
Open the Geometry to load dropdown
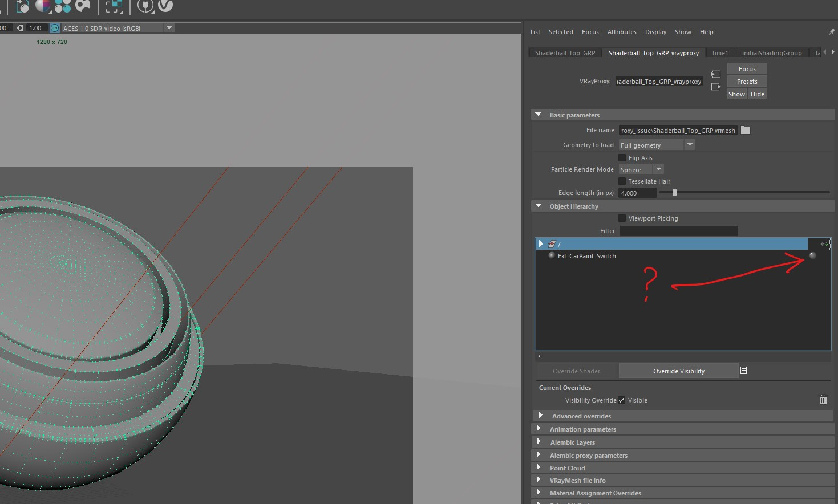click(657, 145)
